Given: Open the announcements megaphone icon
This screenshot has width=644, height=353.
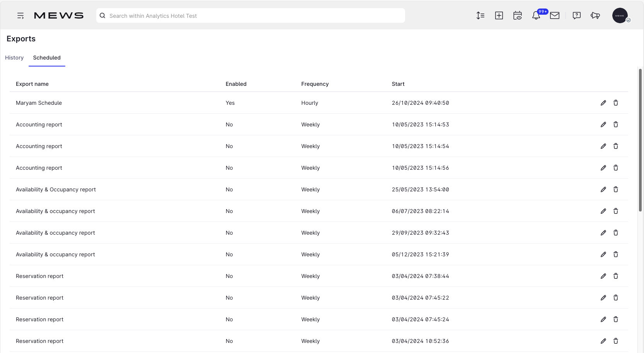Looking at the screenshot, I should point(595,15).
